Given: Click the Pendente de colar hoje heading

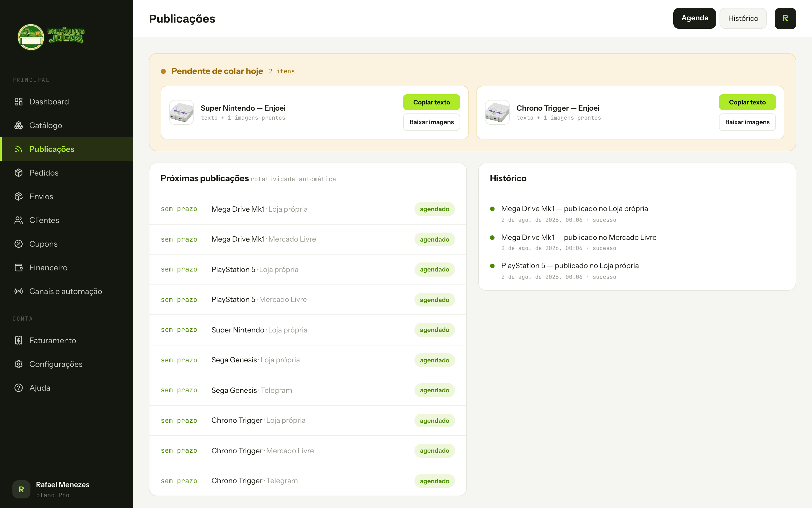Looking at the screenshot, I should pos(217,71).
